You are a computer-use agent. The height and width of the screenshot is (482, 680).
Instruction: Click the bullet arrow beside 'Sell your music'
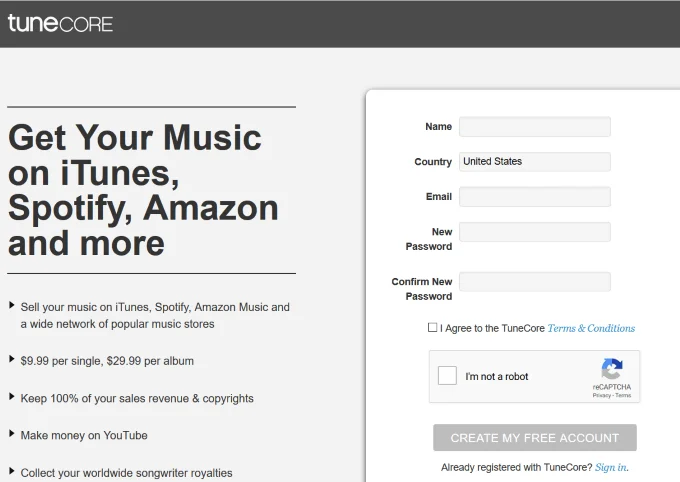coord(12,305)
